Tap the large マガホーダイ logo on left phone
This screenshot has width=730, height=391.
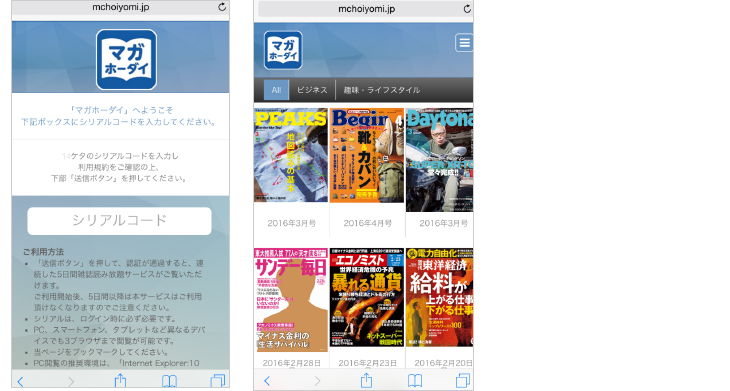click(x=126, y=60)
